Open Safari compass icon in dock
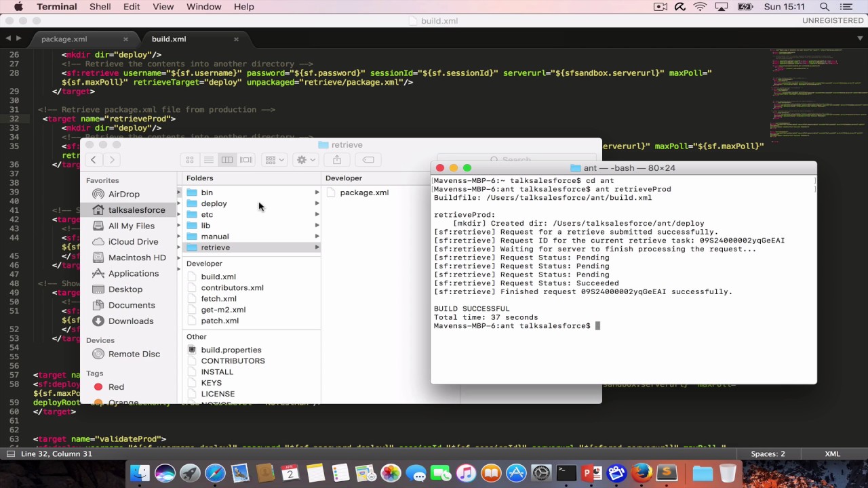The height and width of the screenshot is (488, 868). coord(215,473)
